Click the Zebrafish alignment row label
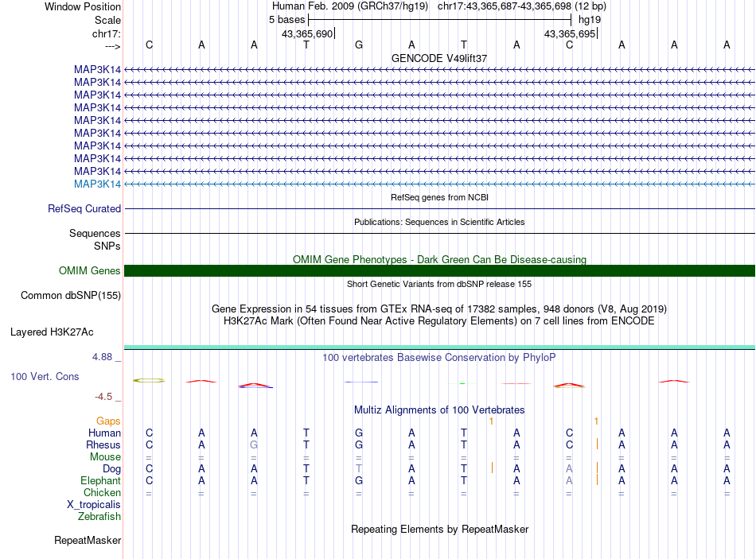 click(99, 516)
